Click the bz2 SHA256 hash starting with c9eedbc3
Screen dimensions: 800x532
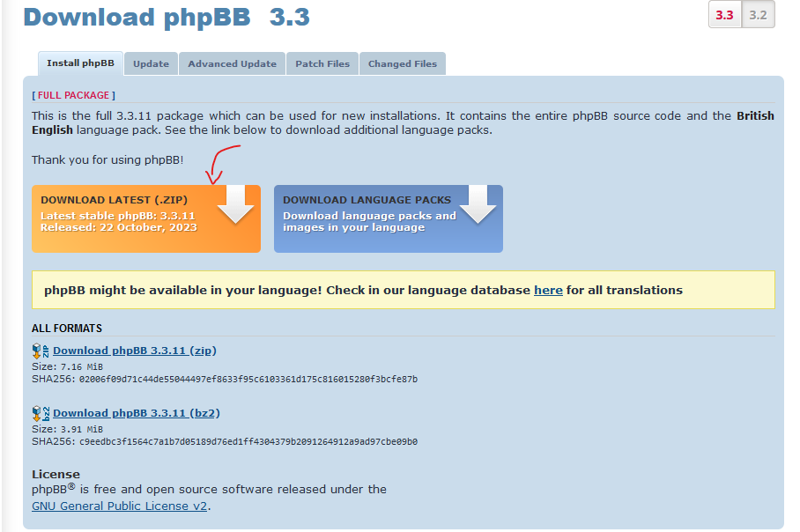[x=248, y=441]
